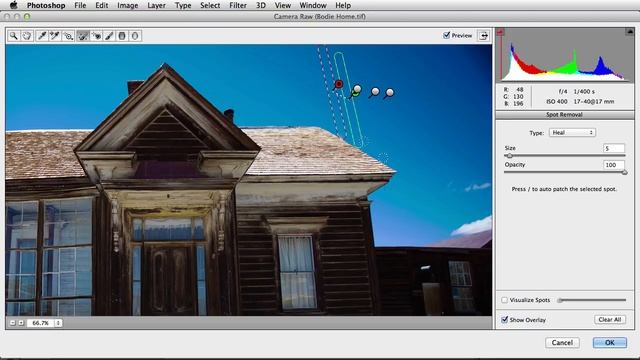Uncheck the Show Overlay checkbox
640x360 pixels.
tap(504, 320)
